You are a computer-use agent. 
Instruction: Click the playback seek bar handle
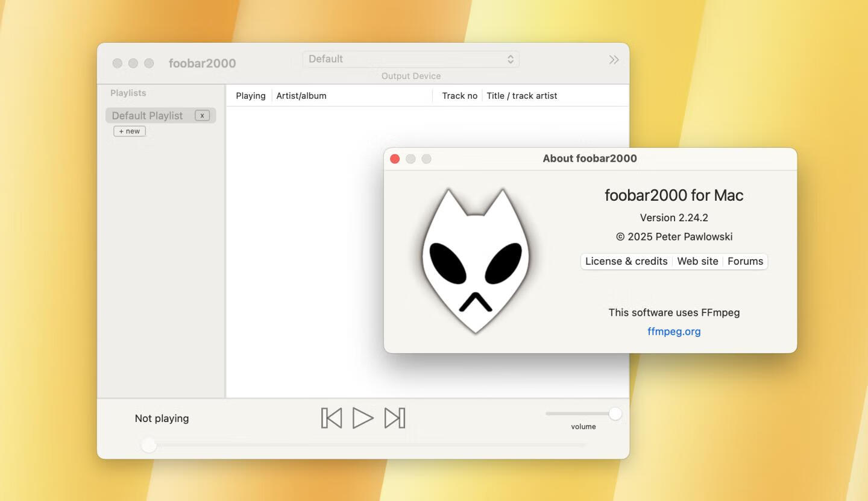[x=149, y=445]
